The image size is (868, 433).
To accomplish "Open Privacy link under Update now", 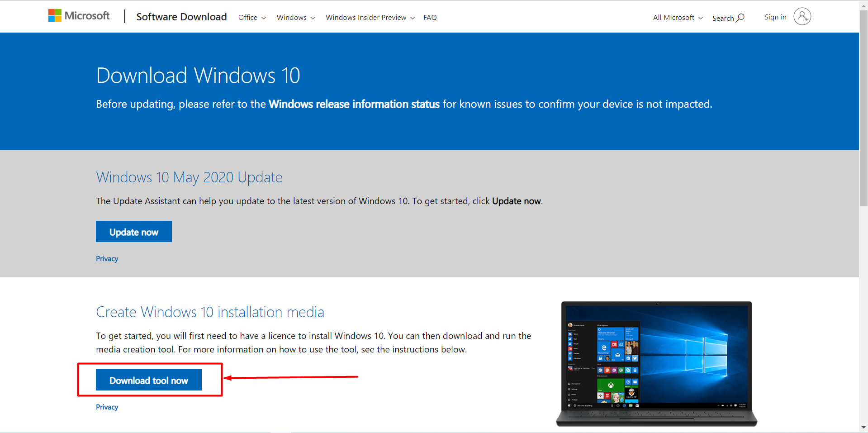I will point(107,258).
